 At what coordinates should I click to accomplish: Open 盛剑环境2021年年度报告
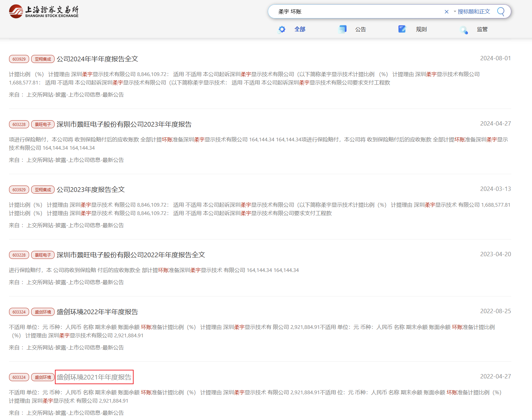94,377
